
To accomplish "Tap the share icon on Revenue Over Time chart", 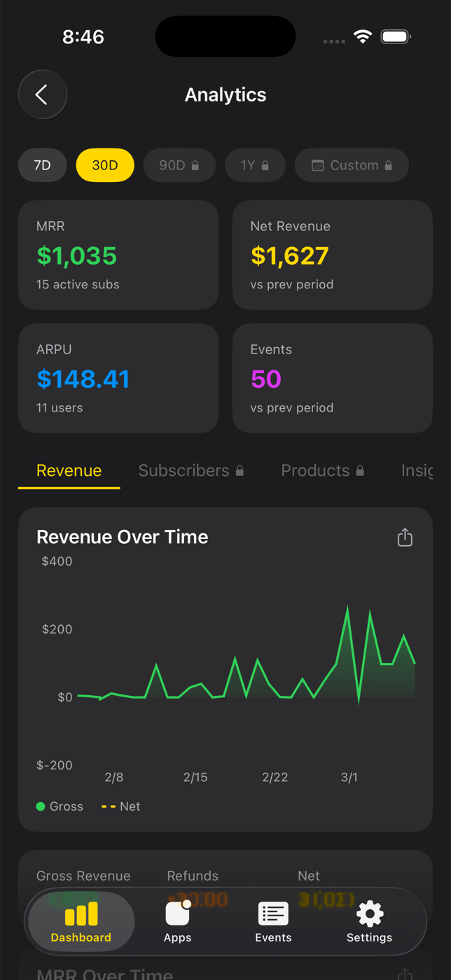I will point(405,537).
